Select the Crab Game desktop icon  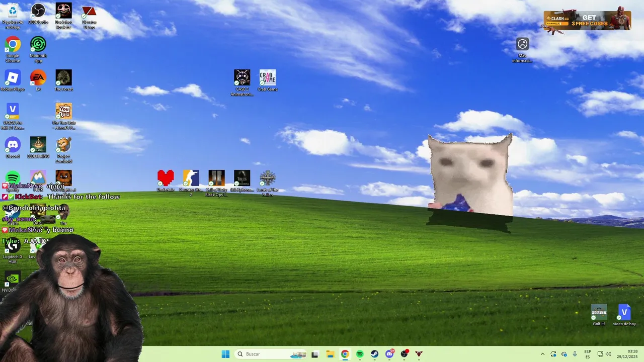(x=268, y=80)
